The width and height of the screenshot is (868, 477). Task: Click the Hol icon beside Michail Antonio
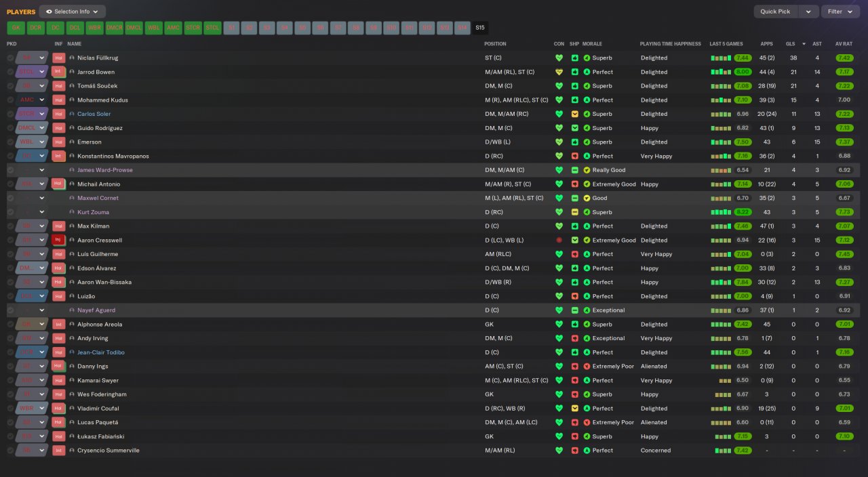[x=59, y=184]
